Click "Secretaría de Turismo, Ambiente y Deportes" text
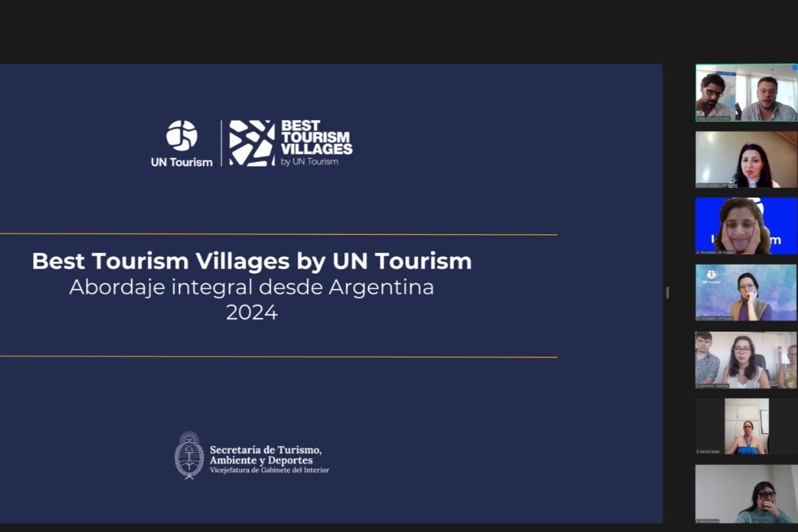 point(265,455)
